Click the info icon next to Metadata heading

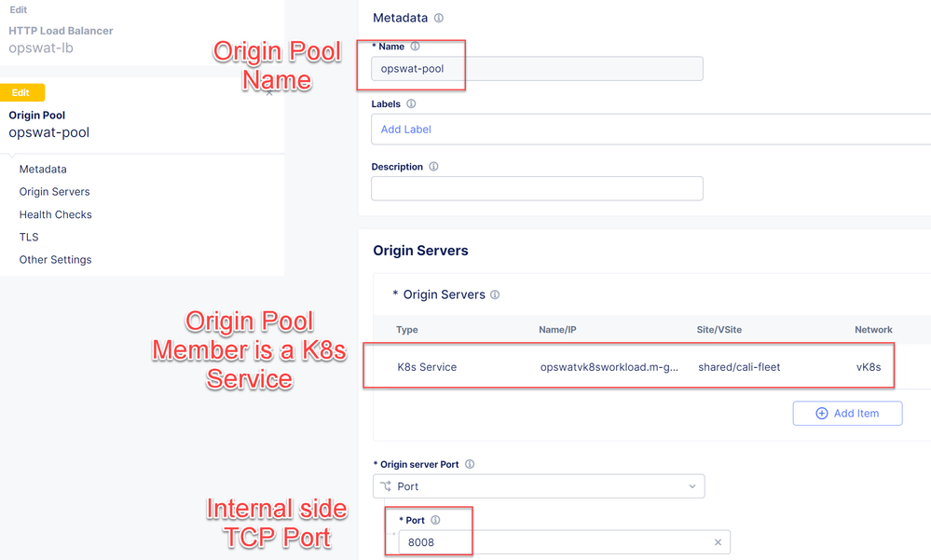pos(439,18)
